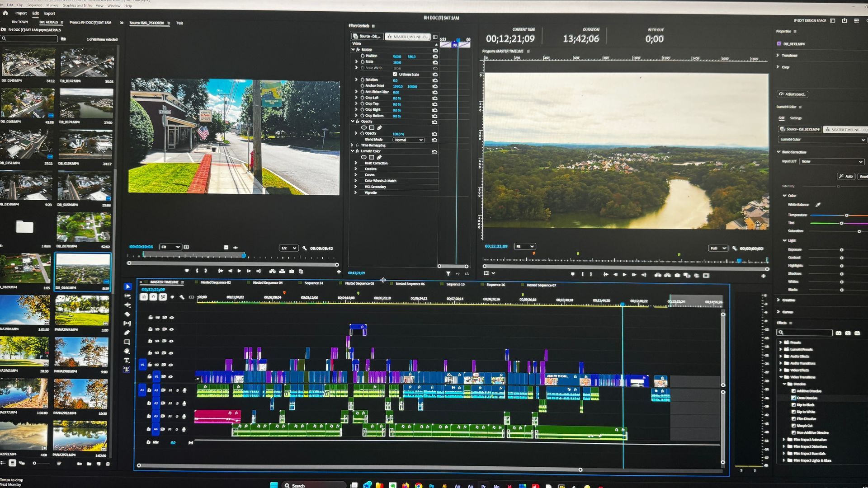Select the Ripple Edit tool
The width and height of the screenshot is (868, 488).
127,305
